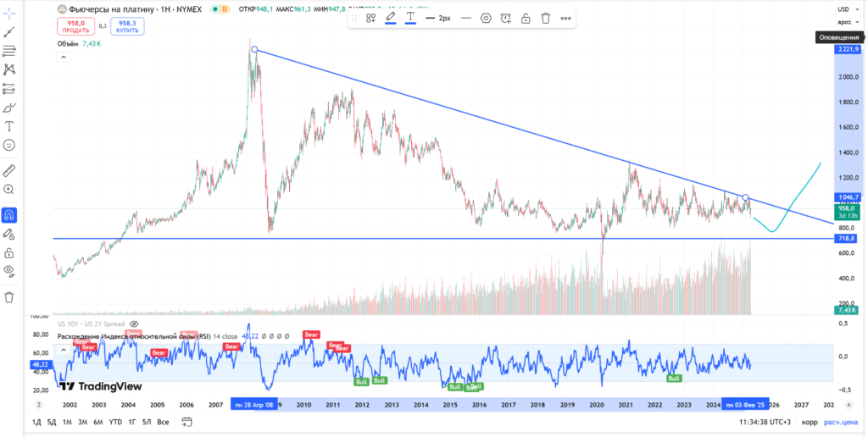Open the go-to-date calendar icon
The height and width of the screenshot is (437, 868).
186,422
